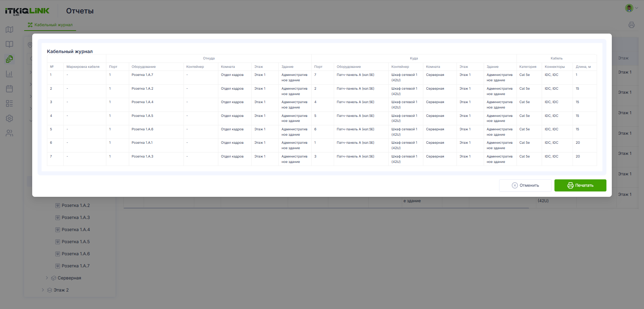Image resolution: width=644 pixels, height=309 pixels.
Task: Expand the Серверная tree node
Action: [47, 278]
